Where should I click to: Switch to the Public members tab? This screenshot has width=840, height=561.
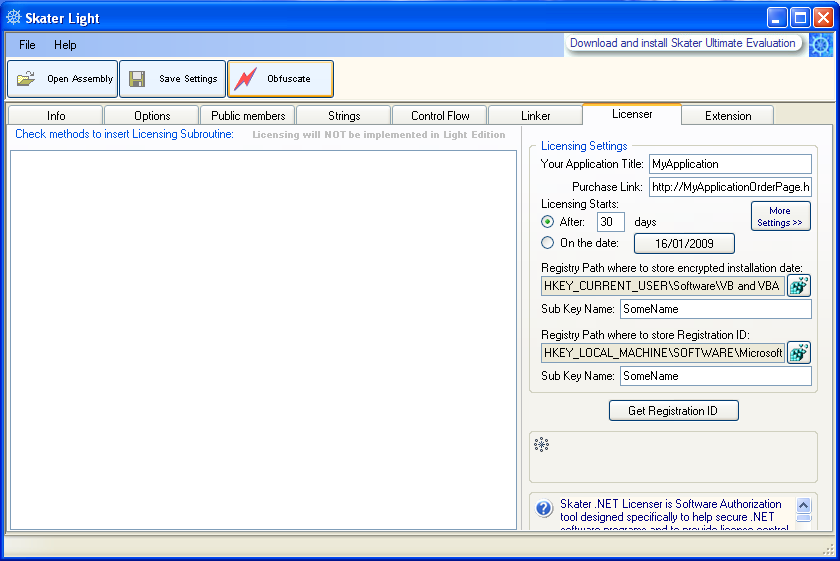248,115
